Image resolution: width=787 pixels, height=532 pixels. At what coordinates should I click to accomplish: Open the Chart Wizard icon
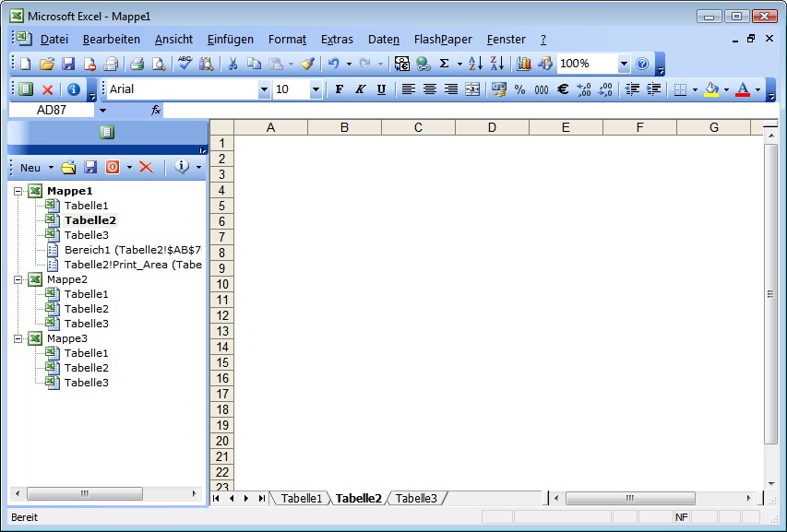tap(524, 64)
